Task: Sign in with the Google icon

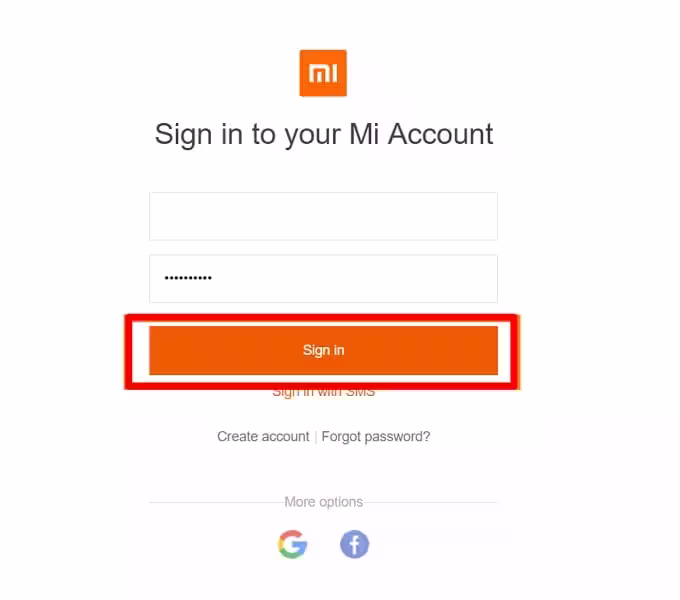Action: [293, 544]
